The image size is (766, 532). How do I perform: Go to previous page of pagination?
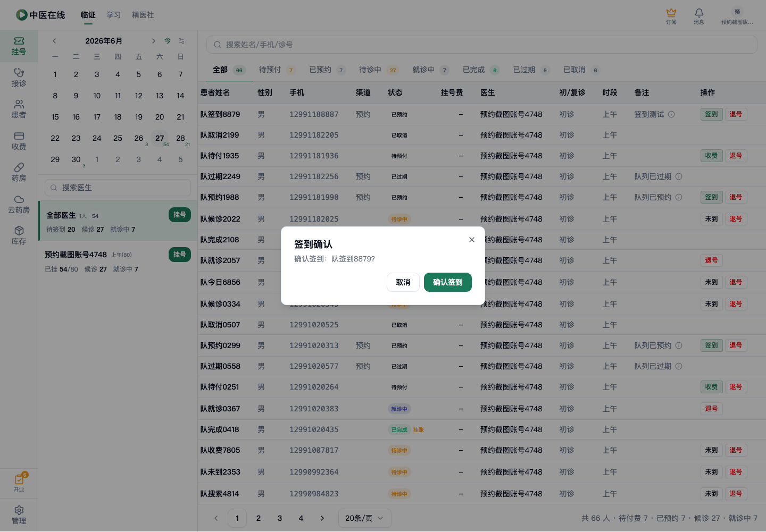pyautogui.click(x=216, y=518)
